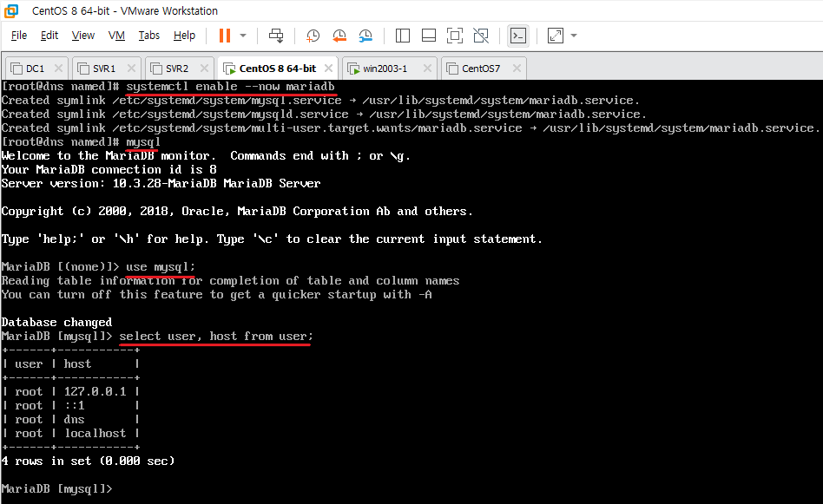The height and width of the screenshot is (504, 823).
Task: Close the win2003-1 tab
Action: (x=427, y=69)
